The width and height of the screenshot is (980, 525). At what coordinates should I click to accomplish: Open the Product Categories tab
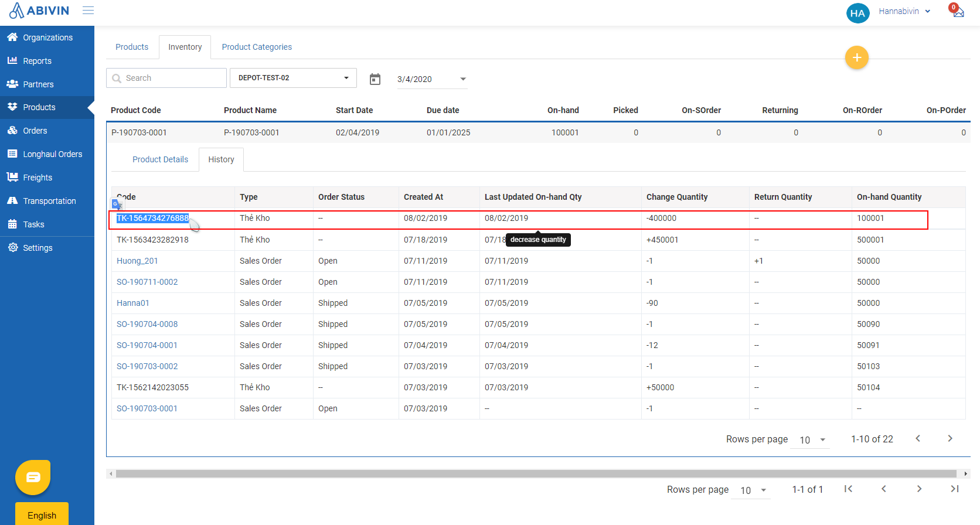tap(257, 47)
